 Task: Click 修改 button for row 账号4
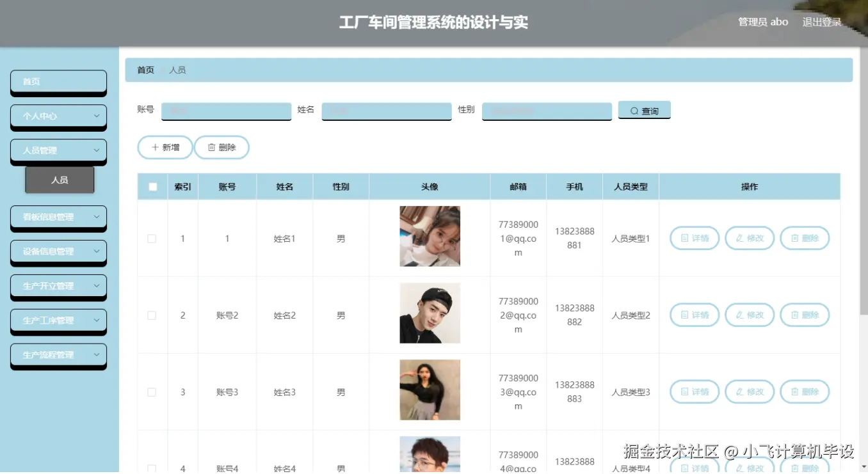pyautogui.click(x=750, y=466)
